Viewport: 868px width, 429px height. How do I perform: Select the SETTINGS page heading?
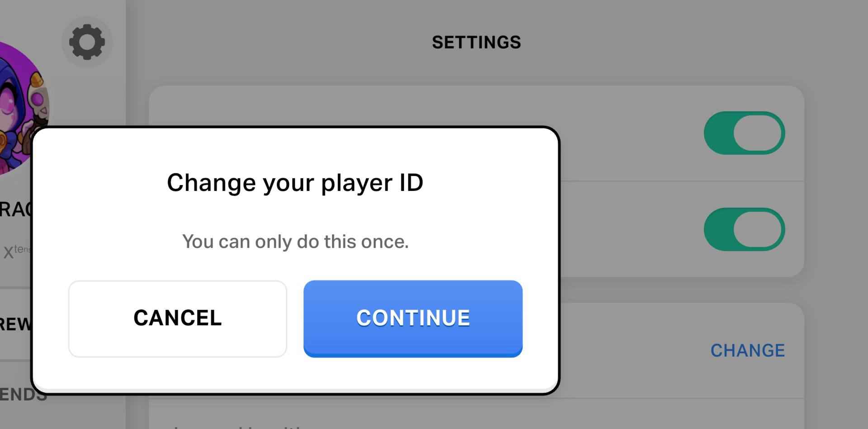[x=476, y=43]
